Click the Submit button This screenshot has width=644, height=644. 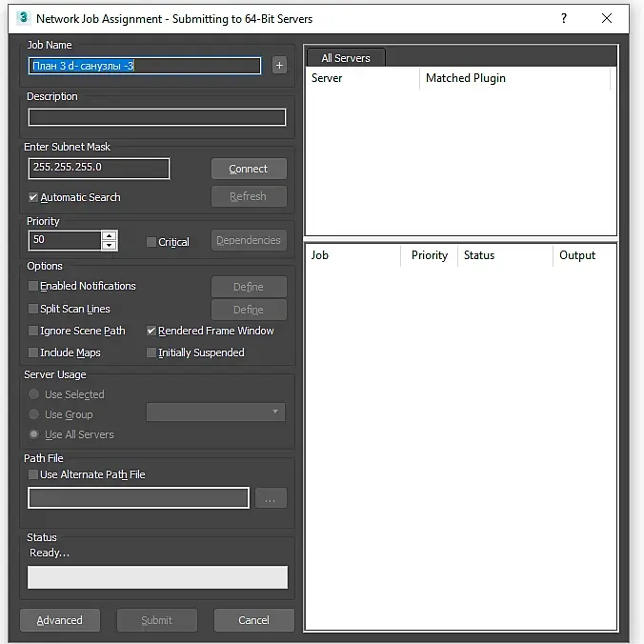157,620
